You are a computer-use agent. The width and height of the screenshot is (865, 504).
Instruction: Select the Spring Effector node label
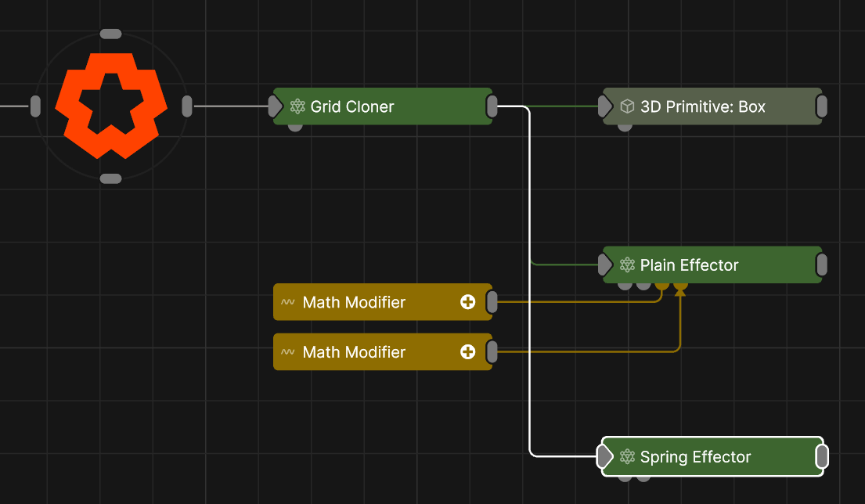695,457
